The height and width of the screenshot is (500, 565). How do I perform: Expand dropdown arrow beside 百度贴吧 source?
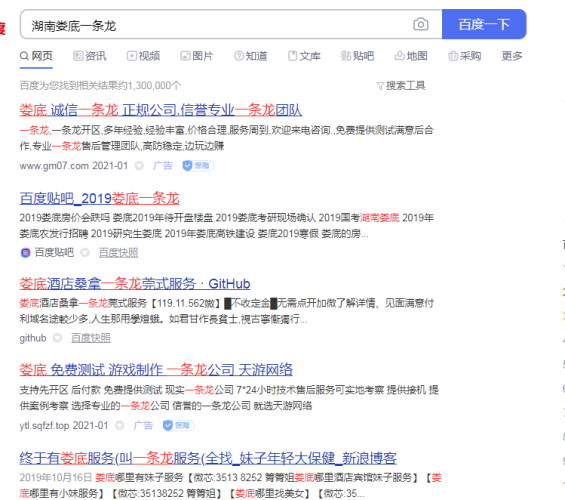click(85, 253)
